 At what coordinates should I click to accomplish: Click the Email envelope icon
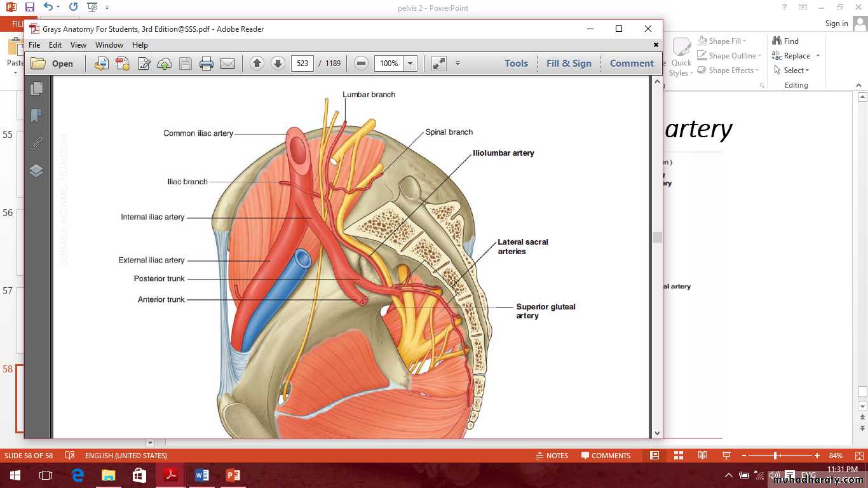click(227, 64)
